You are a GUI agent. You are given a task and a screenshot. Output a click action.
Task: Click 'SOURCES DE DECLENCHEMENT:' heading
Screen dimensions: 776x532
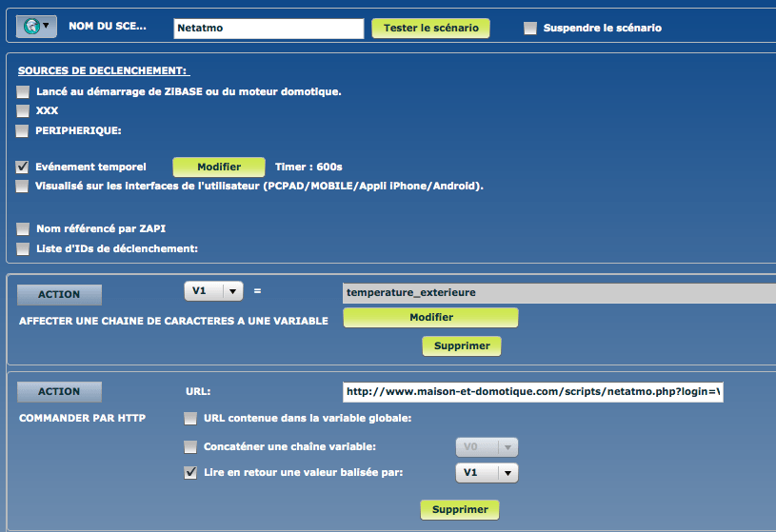tap(103, 70)
